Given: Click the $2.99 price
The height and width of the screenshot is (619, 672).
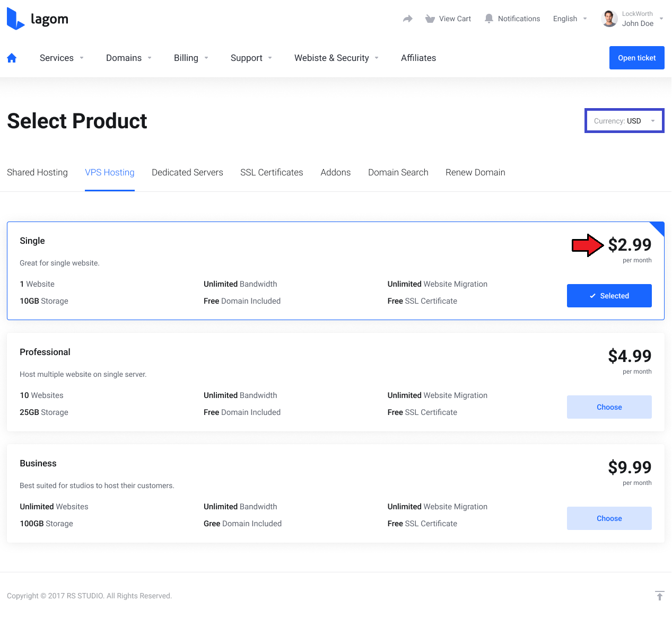Looking at the screenshot, I should coord(630,245).
